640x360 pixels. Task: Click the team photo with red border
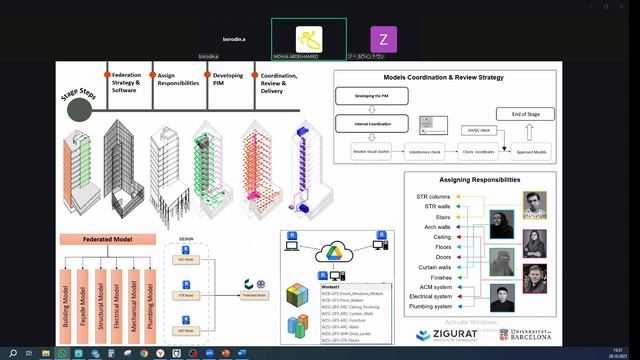[x=535, y=279]
